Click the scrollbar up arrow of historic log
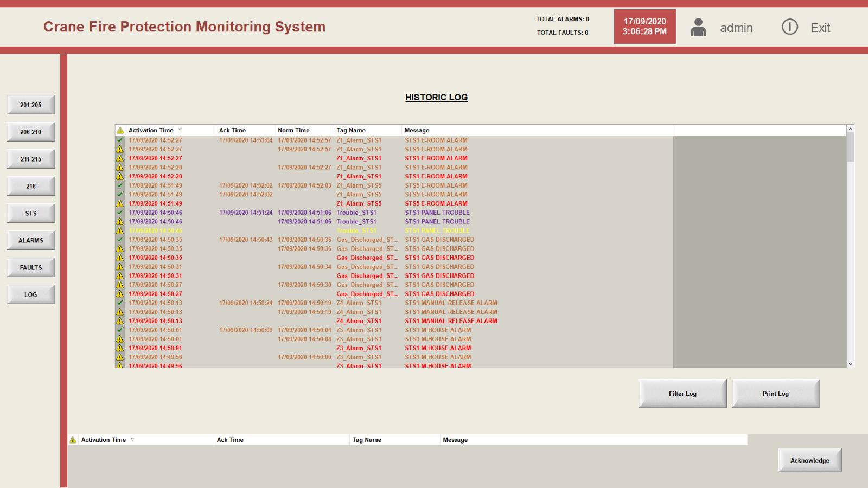 (x=851, y=129)
